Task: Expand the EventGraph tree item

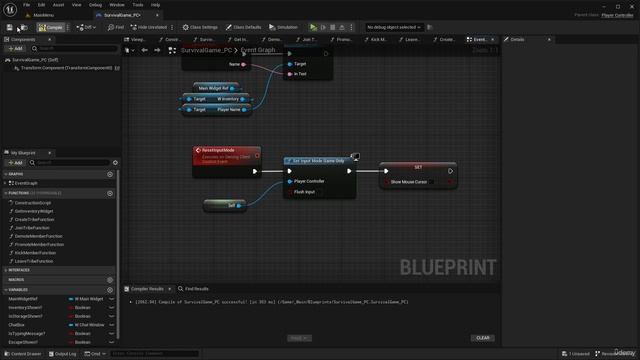Action: (5, 183)
